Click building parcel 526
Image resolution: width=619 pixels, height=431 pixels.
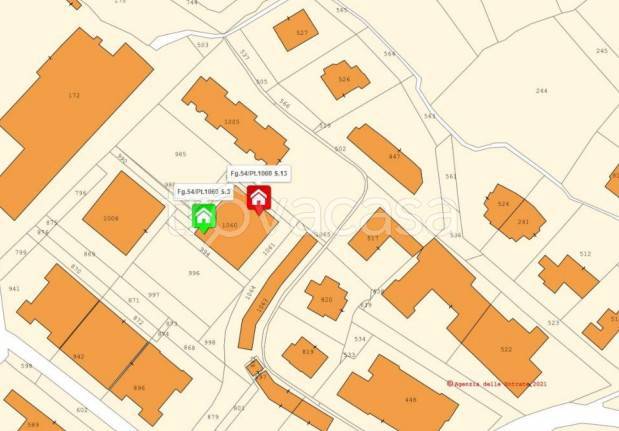[345, 80]
